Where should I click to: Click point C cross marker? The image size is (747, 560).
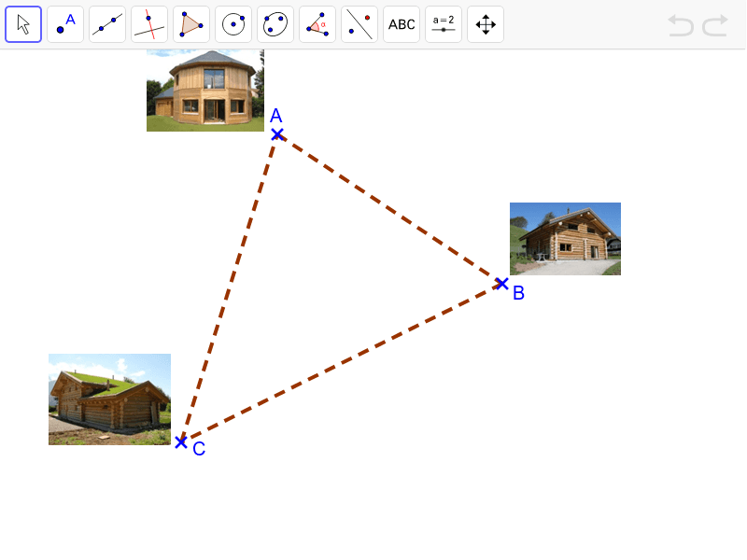[180, 441]
